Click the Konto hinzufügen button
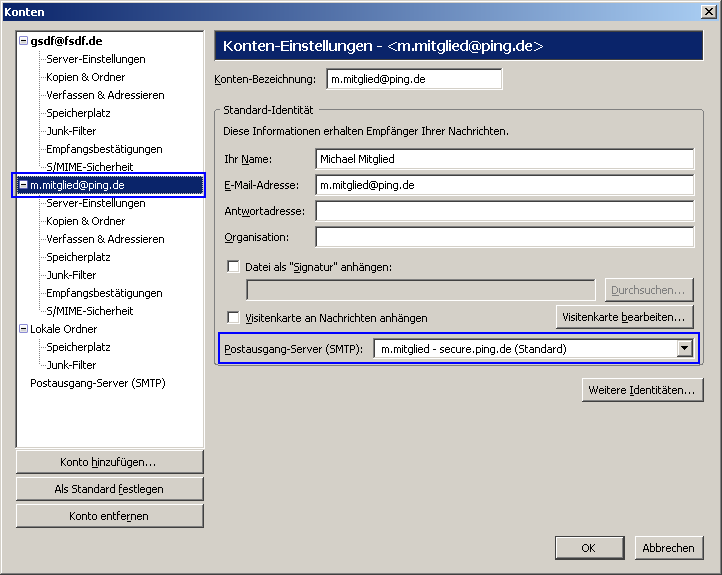Viewport: 722px width, 575px height. pyautogui.click(x=109, y=462)
